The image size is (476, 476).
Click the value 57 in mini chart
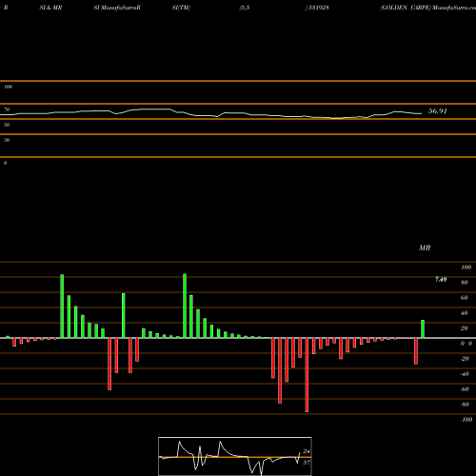point(307,463)
